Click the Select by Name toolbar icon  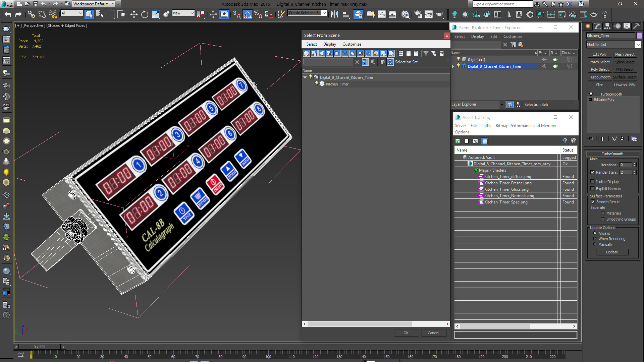tap(100, 14)
